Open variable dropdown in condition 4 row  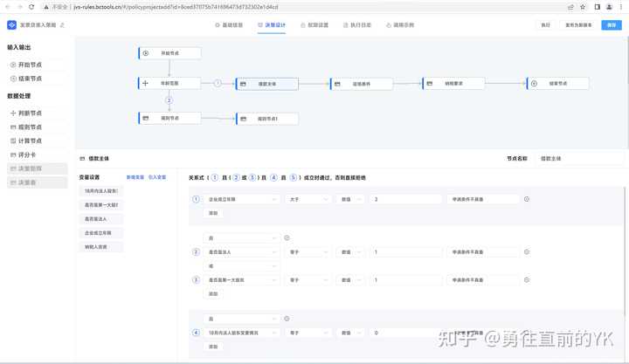241,333
